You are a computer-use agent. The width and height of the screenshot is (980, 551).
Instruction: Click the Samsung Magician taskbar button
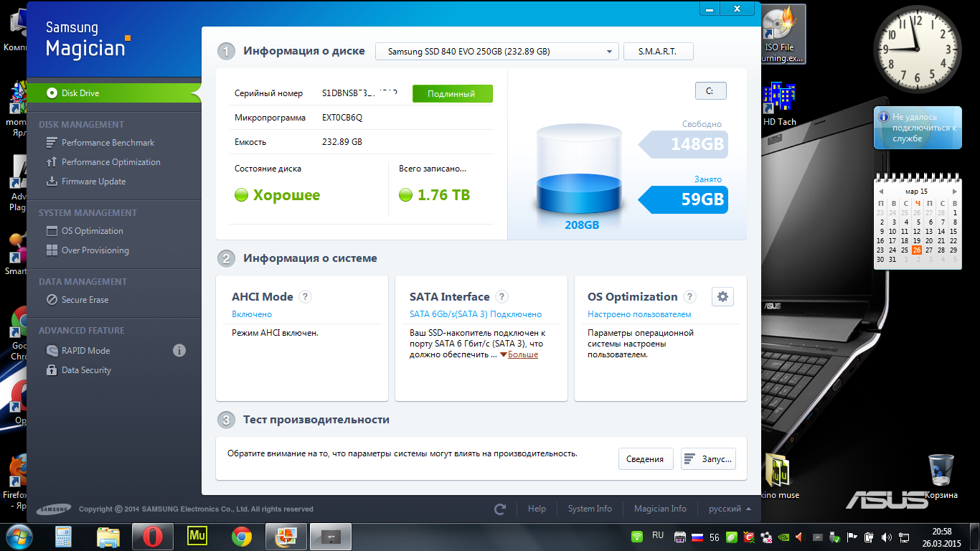coord(330,536)
